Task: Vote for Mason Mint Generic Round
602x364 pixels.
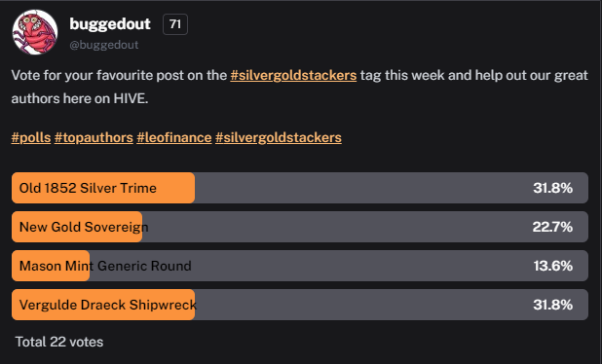Action: (x=300, y=266)
